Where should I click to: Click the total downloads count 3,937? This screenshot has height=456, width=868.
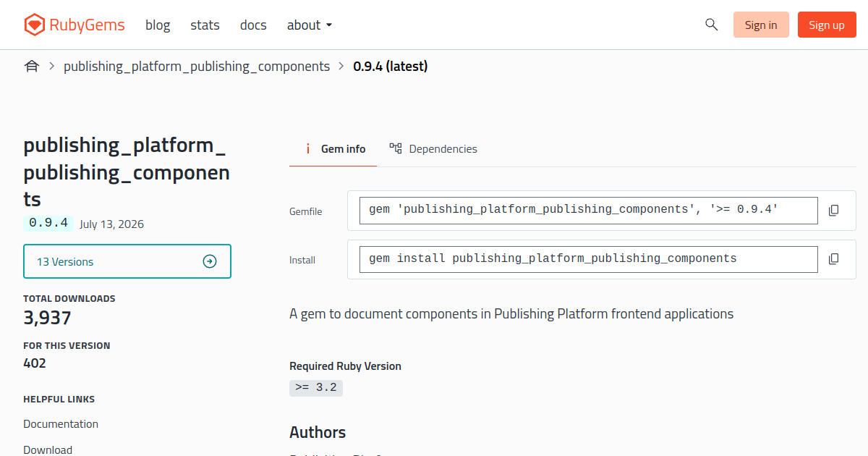(47, 318)
